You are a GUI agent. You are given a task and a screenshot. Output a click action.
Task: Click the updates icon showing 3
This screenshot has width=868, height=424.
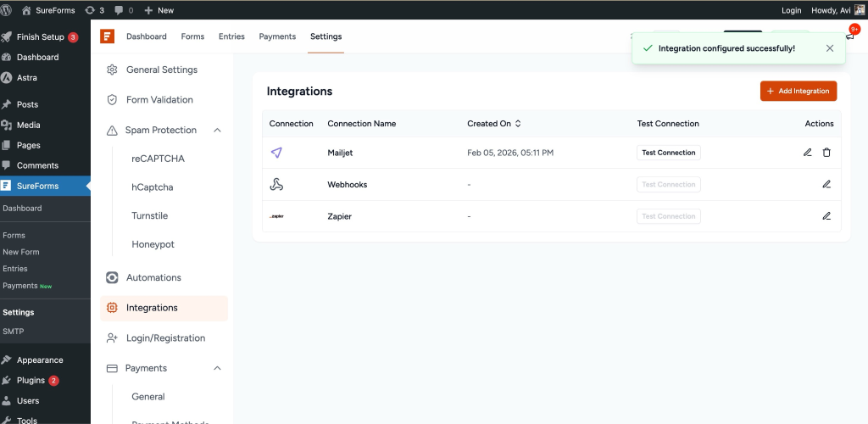point(95,10)
